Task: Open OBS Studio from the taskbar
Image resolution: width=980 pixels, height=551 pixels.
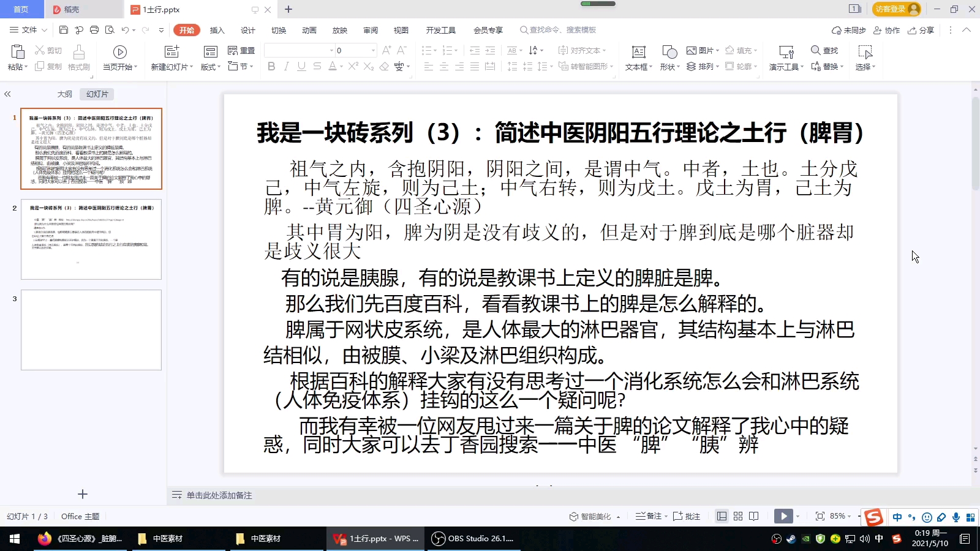Action: click(472, 539)
